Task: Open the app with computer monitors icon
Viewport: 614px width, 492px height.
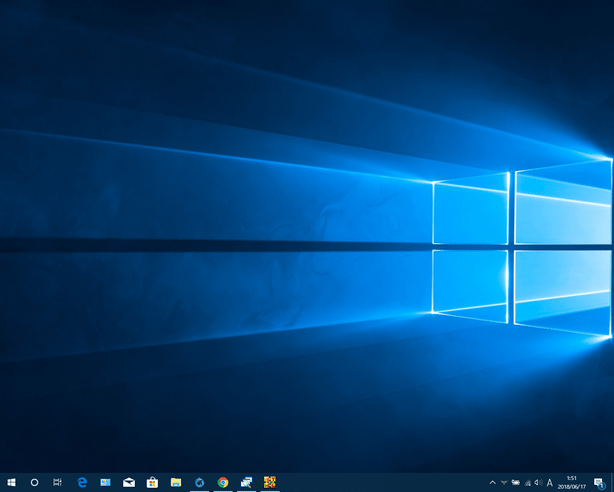Action: [246, 482]
